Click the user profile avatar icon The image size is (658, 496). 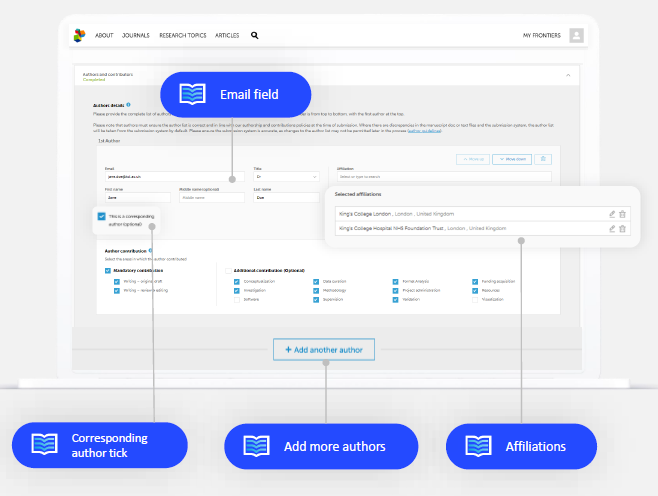point(576,35)
